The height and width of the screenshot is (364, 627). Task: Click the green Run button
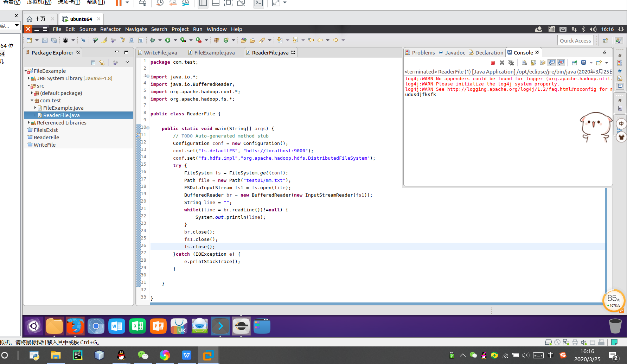(x=168, y=40)
